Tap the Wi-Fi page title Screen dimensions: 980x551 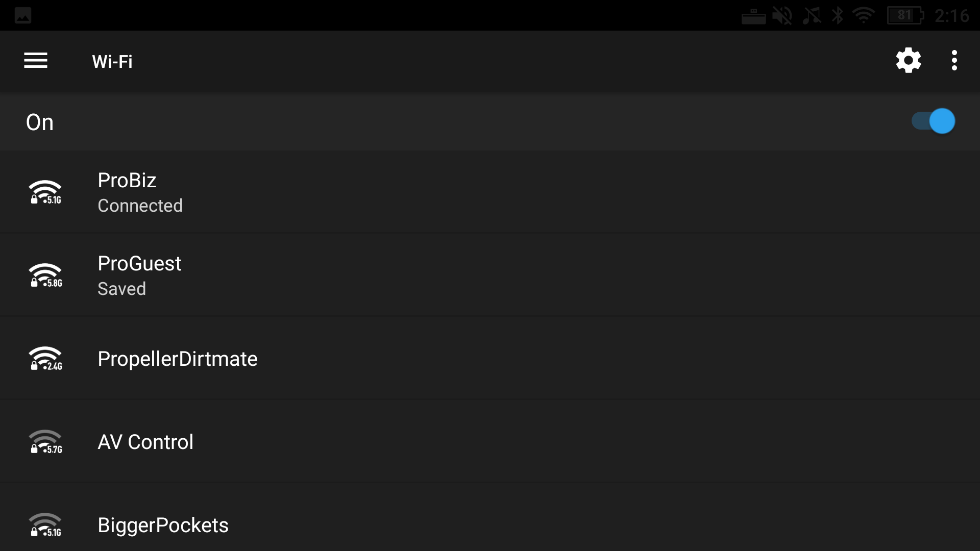(x=112, y=62)
